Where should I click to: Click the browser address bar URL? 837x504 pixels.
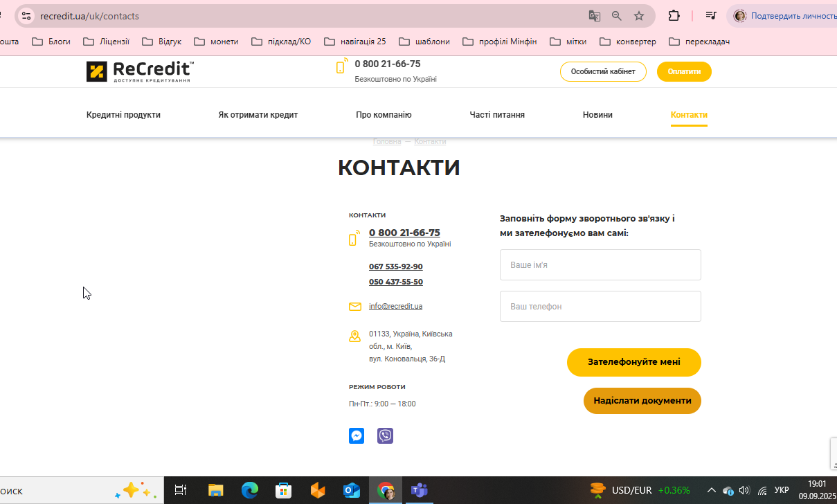pyautogui.click(x=89, y=16)
